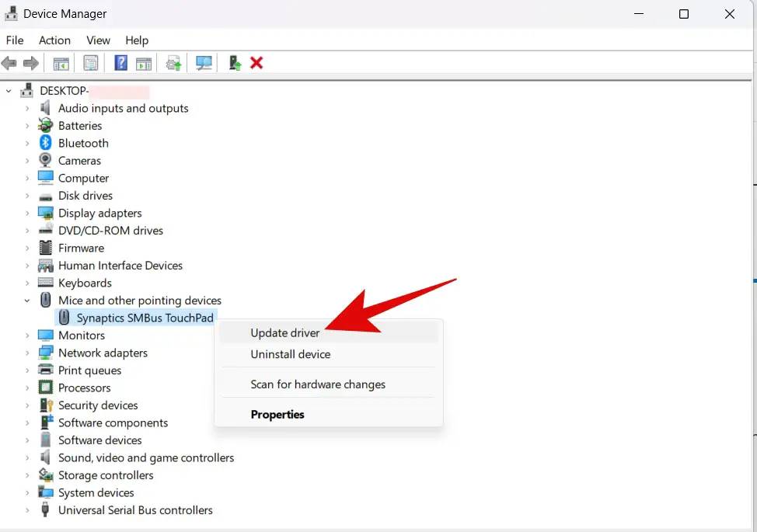Click the Firmware chip icon
Image resolution: width=757 pixels, height=532 pixels.
click(x=45, y=248)
